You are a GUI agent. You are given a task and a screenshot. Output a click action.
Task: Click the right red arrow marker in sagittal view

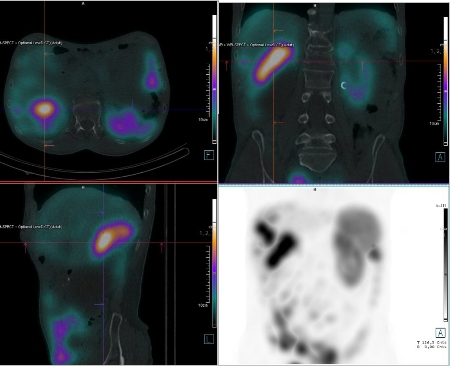pos(162,247)
